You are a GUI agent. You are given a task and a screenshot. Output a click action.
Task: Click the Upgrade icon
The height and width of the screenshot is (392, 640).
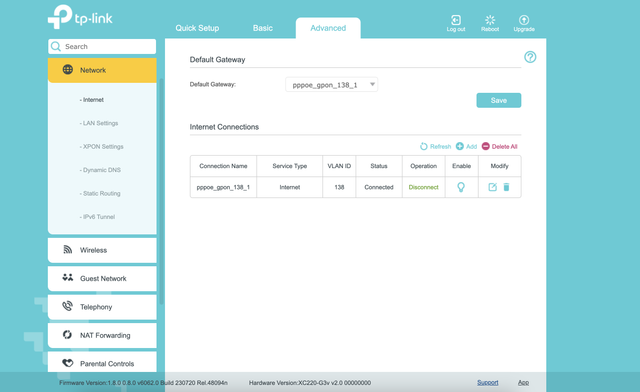click(x=524, y=20)
